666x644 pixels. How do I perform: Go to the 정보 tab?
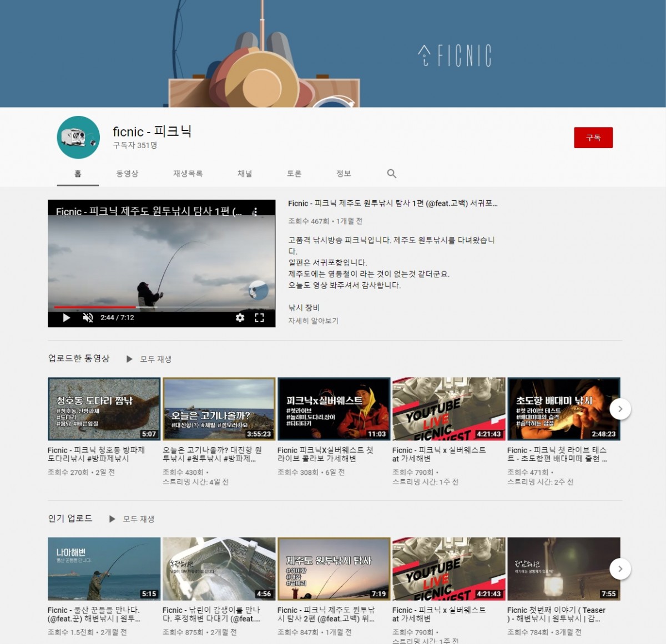tap(344, 174)
